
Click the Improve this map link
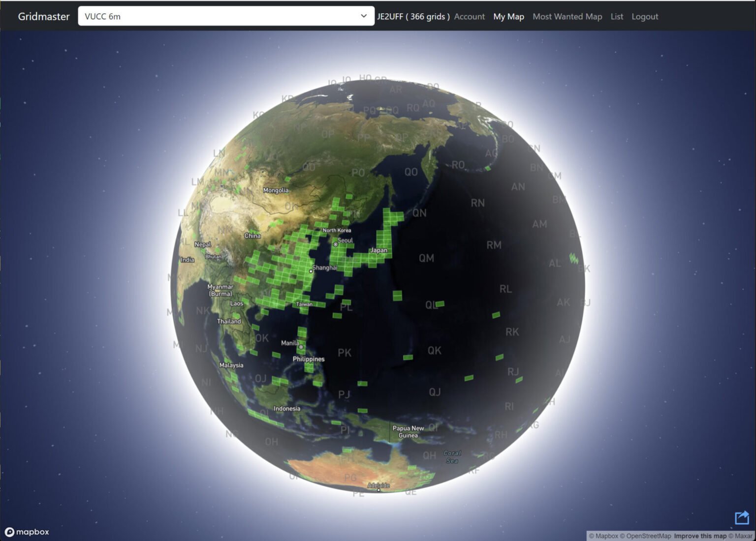700,536
